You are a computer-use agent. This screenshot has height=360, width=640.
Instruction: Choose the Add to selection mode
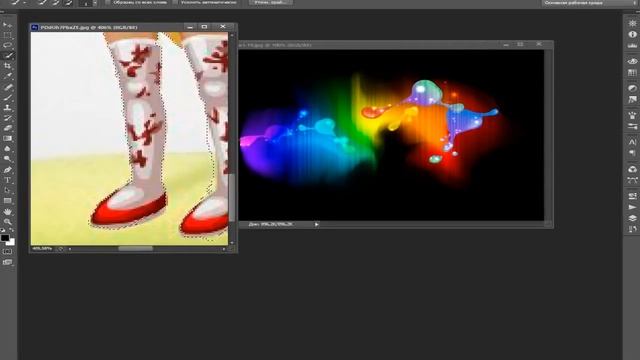click(x=56, y=2)
